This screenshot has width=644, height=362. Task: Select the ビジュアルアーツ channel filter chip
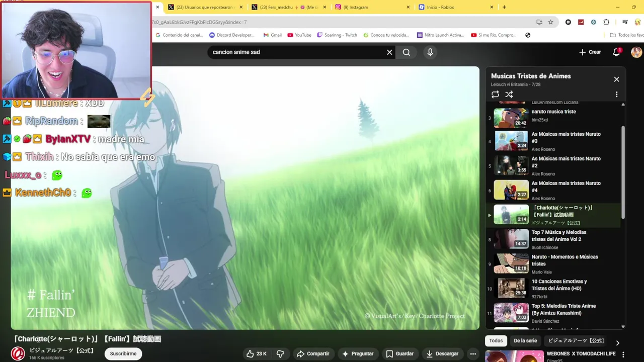[576, 341]
